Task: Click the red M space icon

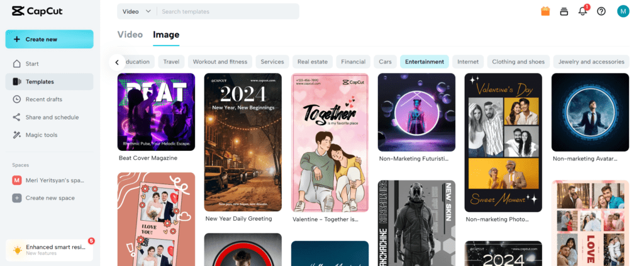Action: [x=17, y=180]
